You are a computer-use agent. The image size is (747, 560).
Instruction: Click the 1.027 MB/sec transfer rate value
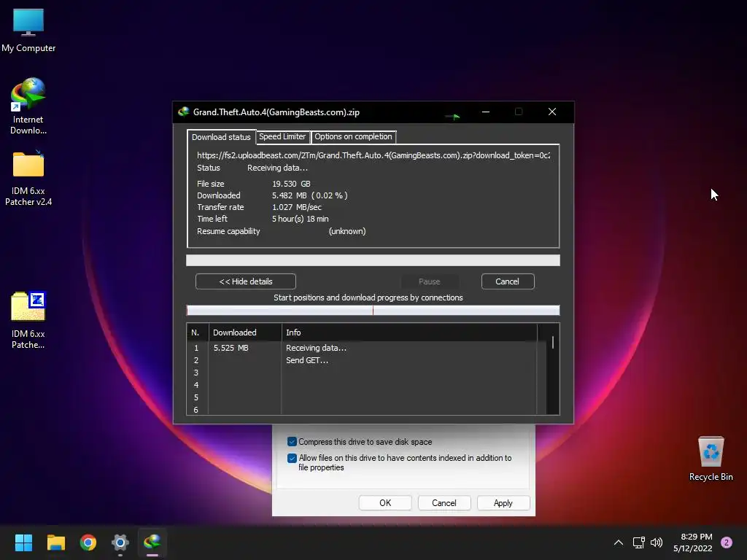[x=297, y=207]
